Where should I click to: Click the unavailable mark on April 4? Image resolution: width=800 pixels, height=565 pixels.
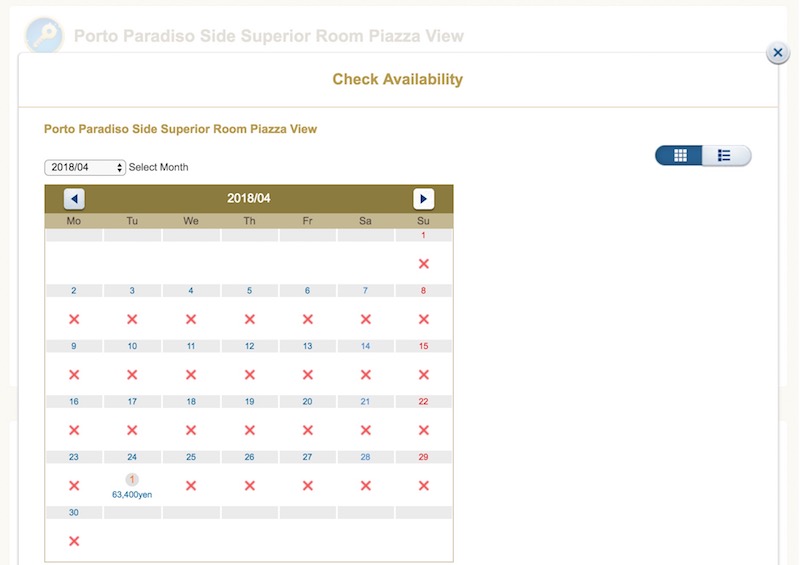[191, 320]
